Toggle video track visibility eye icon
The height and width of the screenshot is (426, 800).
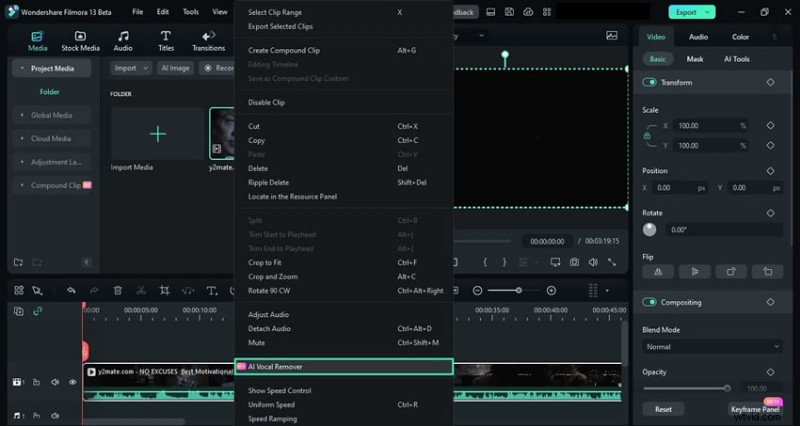tap(72, 382)
